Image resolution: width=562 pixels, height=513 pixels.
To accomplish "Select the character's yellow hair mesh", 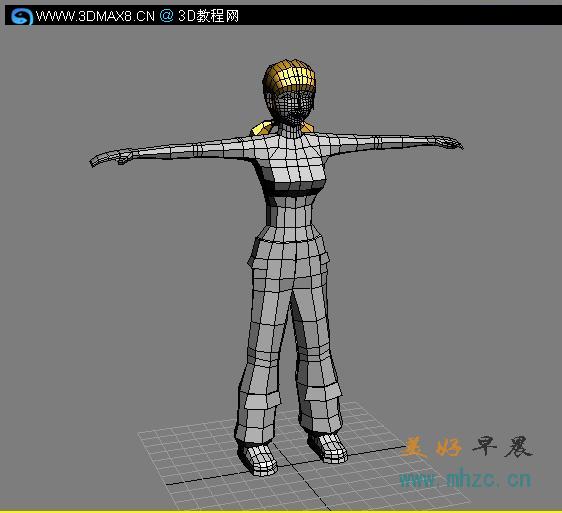I will [x=290, y=76].
